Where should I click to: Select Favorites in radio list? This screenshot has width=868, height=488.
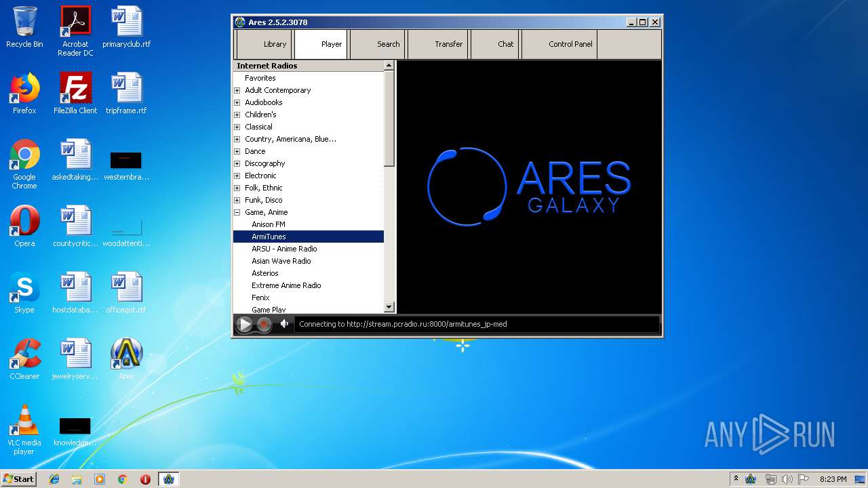[x=260, y=78]
